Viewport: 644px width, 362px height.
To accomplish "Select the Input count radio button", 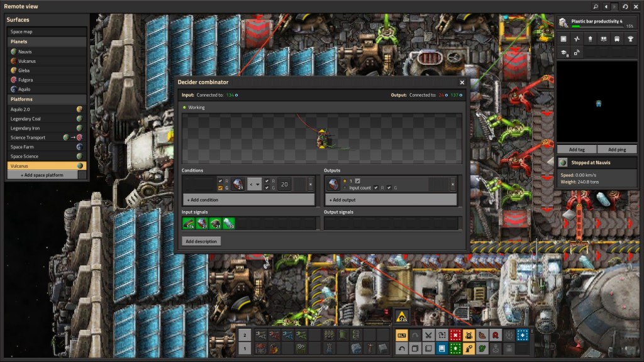I will 345,187.
